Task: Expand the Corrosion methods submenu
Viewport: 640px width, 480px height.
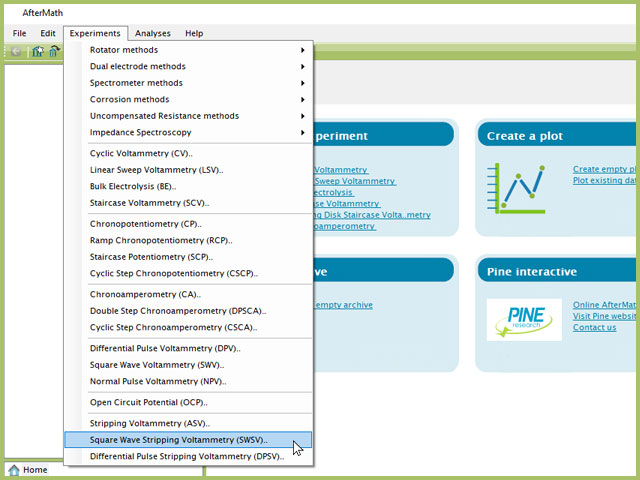Action: point(189,100)
